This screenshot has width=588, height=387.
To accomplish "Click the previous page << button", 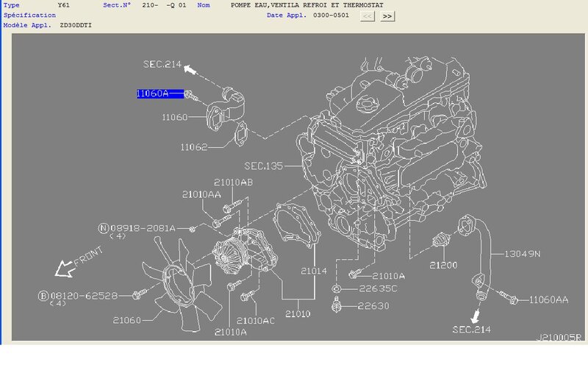I will click(x=368, y=15).
